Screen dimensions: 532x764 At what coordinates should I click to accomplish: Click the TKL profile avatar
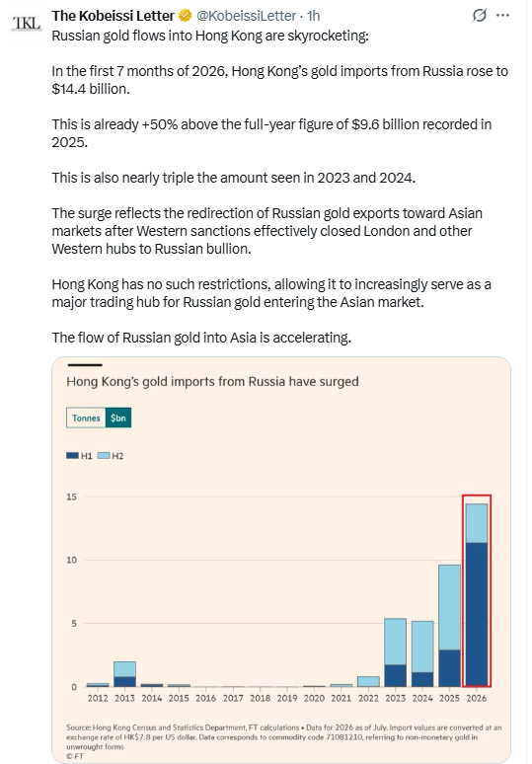[28, 23]
